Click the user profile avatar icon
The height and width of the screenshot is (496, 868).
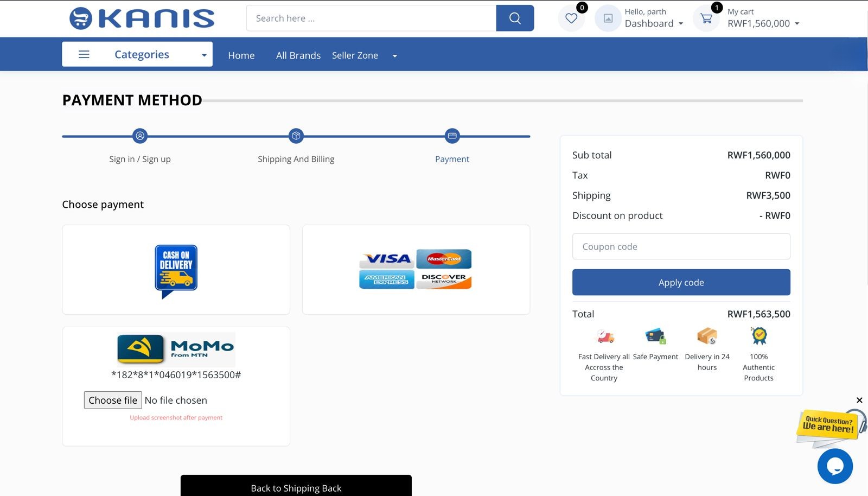pyautogui.click(x=608, y=18)
